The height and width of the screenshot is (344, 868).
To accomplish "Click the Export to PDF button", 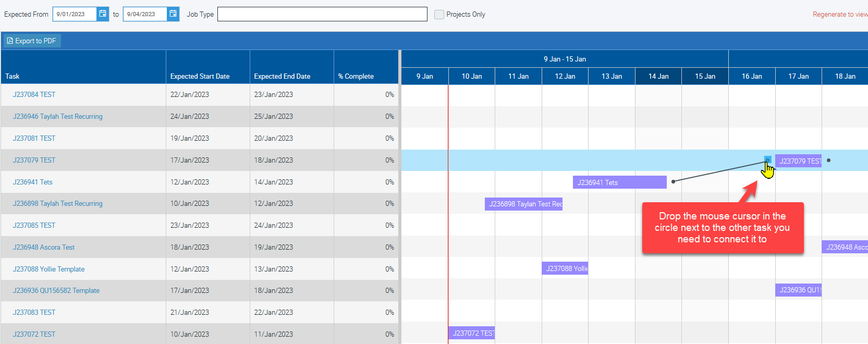I will click(x=32, y=41).
